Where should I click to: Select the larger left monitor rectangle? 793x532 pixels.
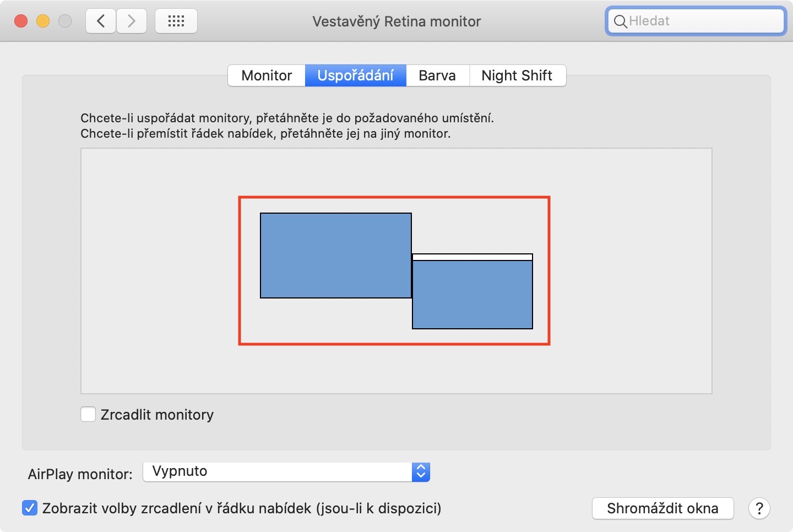[336, 256]
